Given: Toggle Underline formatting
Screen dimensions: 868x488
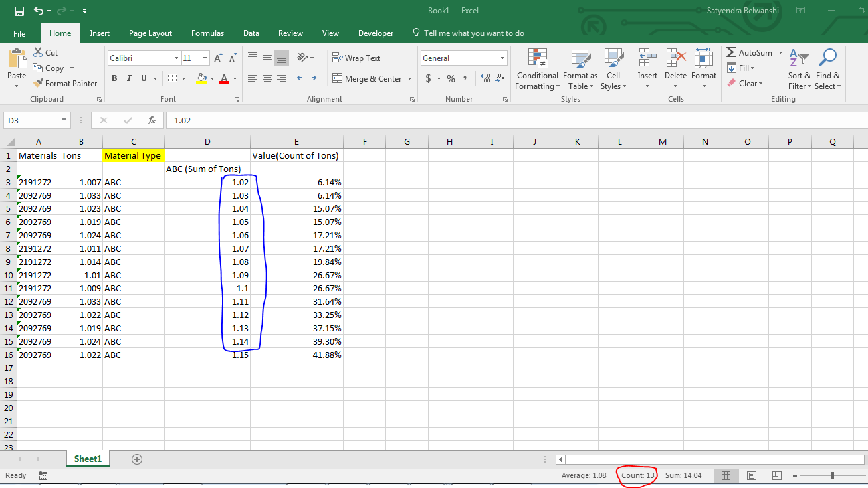Looking at the screenshot, I should pyautogui.click(x=144, y=78).
